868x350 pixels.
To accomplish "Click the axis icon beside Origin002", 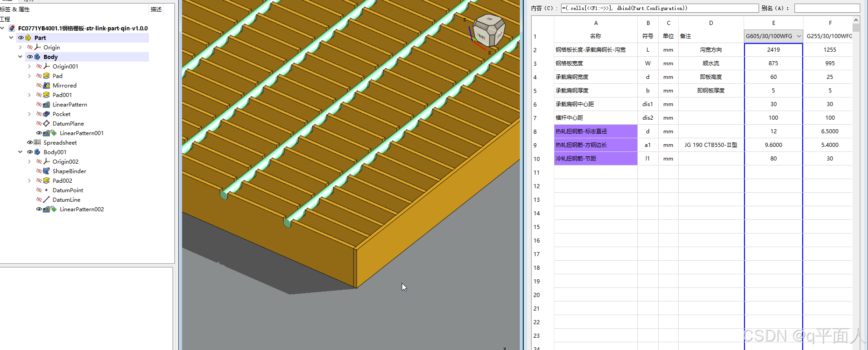I will (x=47, y=161).
